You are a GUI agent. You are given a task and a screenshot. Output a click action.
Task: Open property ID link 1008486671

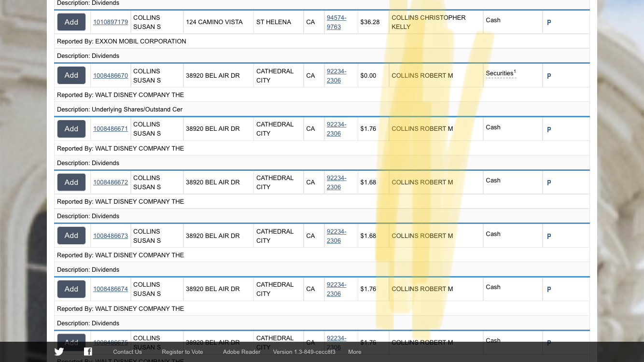point(111,129)
